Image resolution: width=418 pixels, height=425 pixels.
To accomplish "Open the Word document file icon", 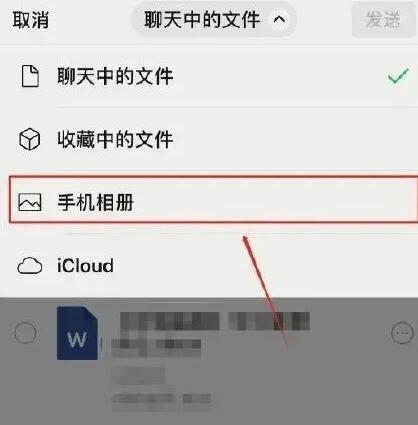I will pos(77,333).
